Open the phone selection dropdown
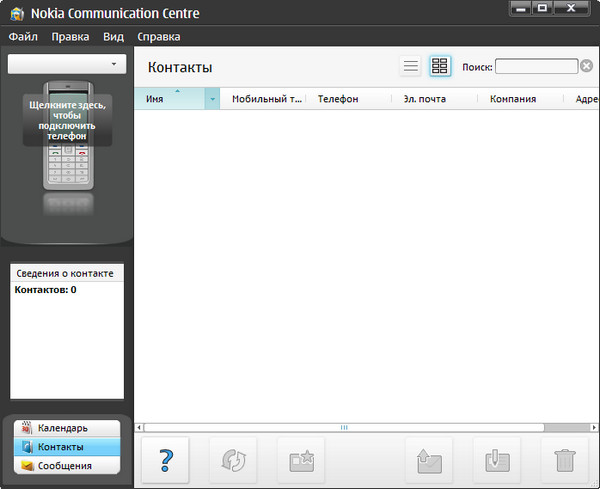The height and width of the screenshot is (489, 600). click(x=67, y=64)
